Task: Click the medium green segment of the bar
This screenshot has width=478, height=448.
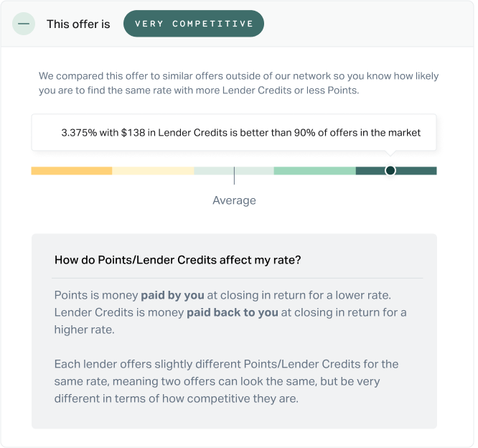Action: [x=315, y=171]
